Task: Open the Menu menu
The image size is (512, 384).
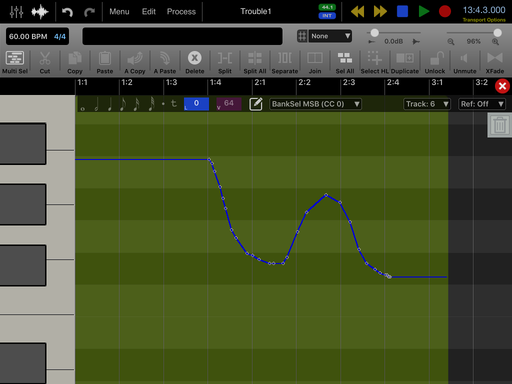Action: [x=119, y=12]
